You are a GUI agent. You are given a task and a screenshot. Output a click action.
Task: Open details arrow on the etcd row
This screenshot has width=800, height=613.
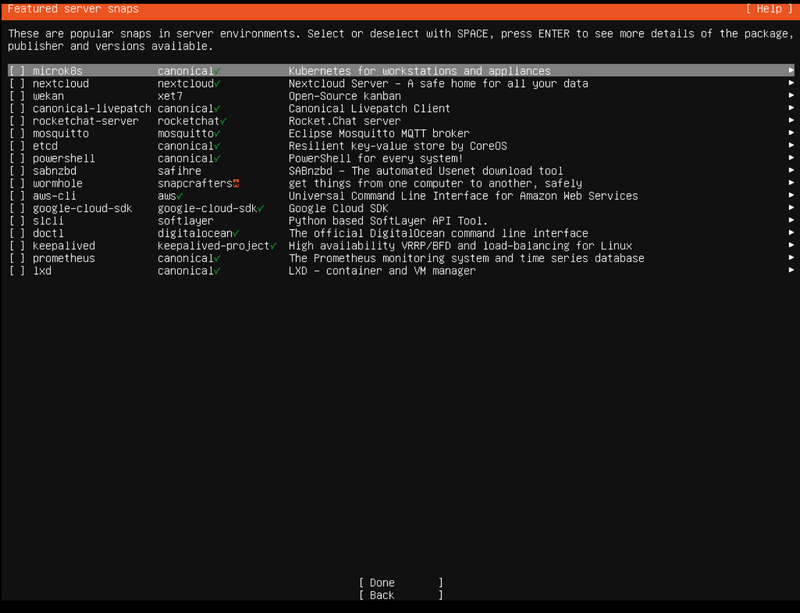pyautogui.click(x=791, y=146)
